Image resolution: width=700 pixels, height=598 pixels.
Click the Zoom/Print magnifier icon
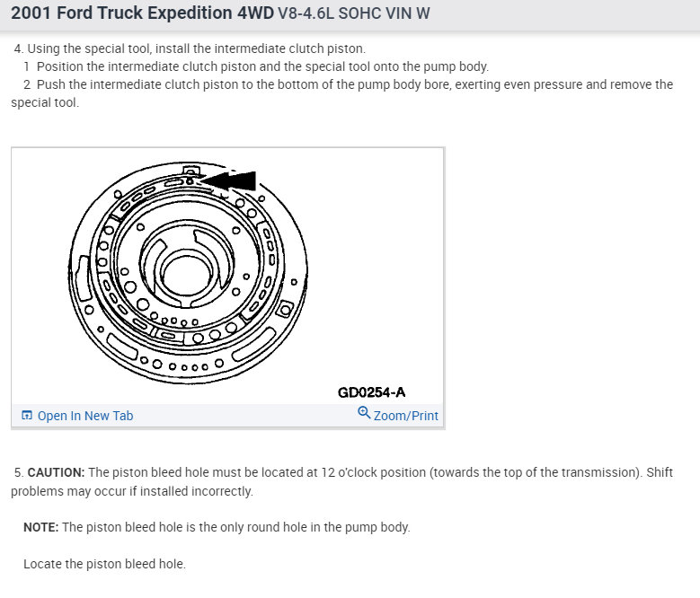pos(364,413)
